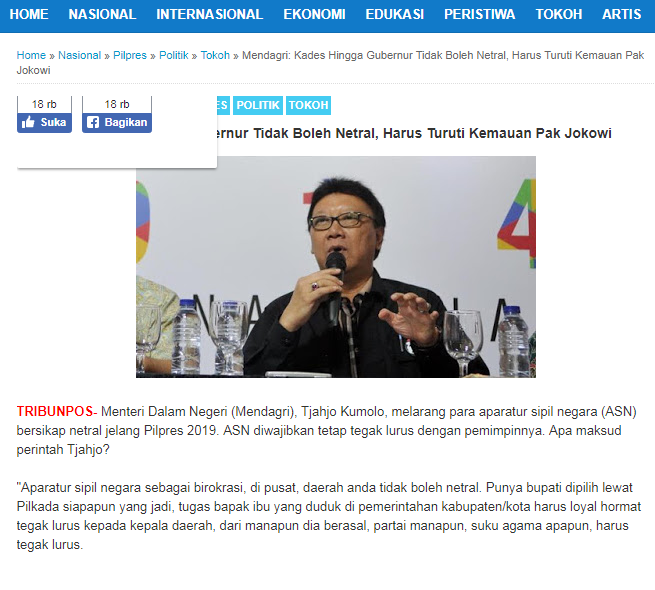The width and height of the screenshot is (655, 590).
Task: Select the TOKOH category tag
Action: [x=308, y=105]
